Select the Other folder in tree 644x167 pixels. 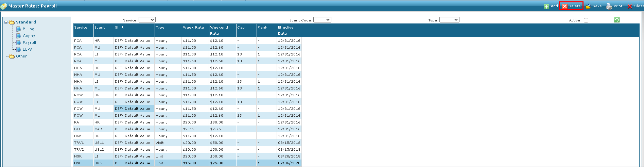(x=21, y=56)
